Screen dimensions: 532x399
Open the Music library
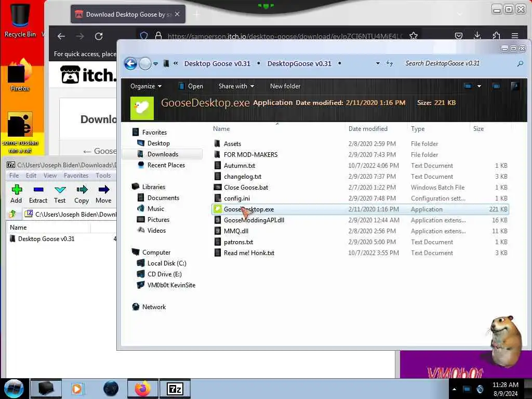[x=155, y=209]
